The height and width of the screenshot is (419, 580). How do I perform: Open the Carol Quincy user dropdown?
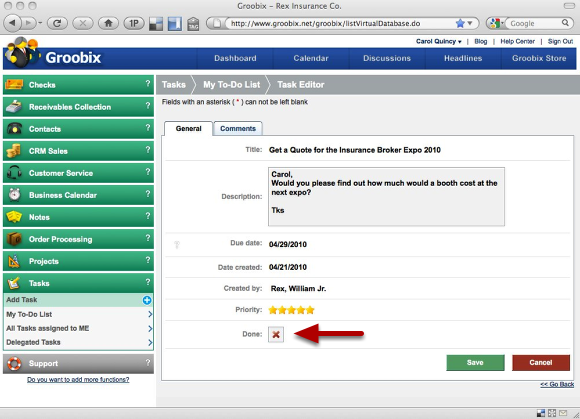(x=439, y=41)
